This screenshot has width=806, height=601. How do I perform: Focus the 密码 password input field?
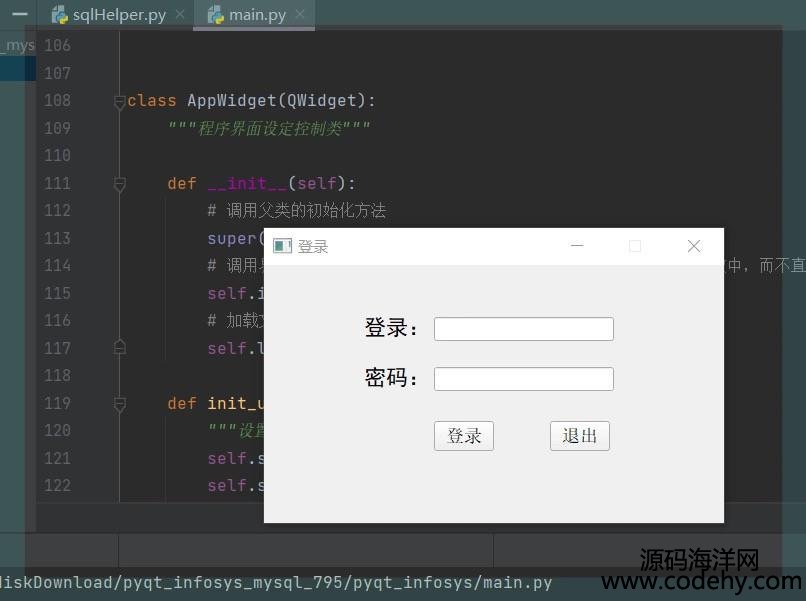click(523, 379)
